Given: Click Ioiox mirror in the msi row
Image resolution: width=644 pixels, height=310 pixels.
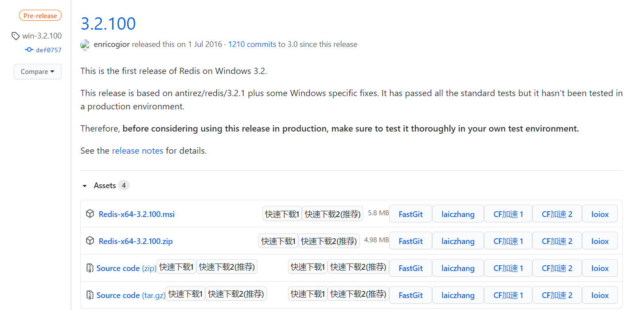Looking at the screenshot, I should [x=600, y=214].
